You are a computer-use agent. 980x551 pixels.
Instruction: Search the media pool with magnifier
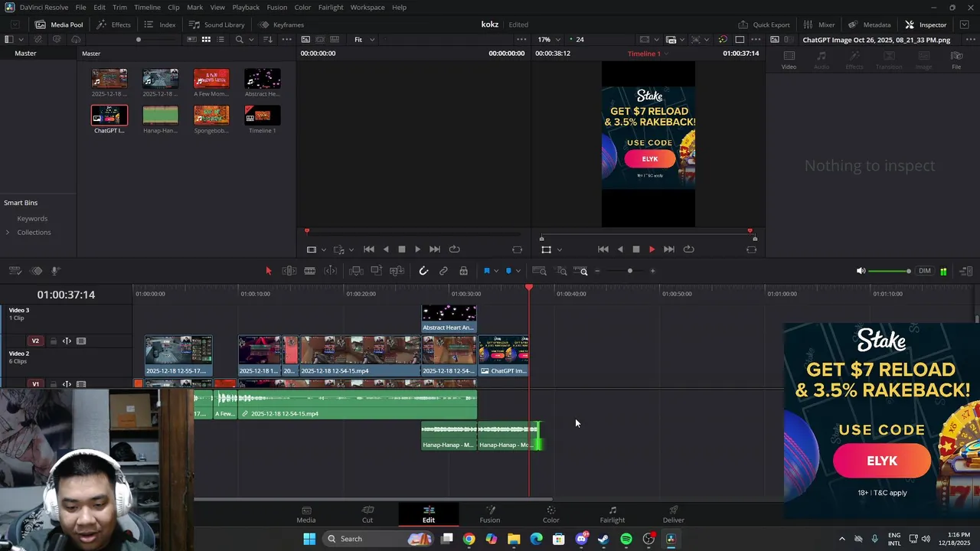click(240, 39)
